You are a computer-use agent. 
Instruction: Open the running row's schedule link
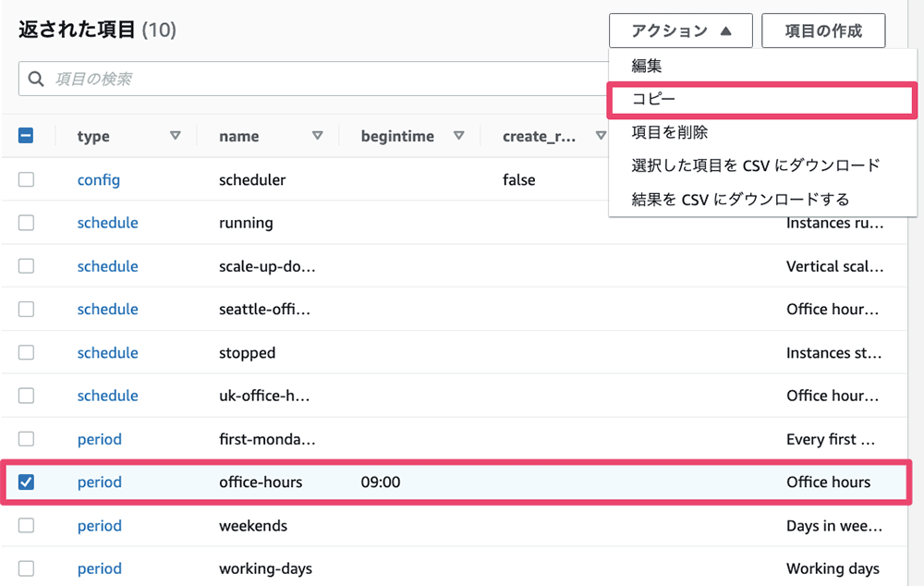tap(107, 223)
